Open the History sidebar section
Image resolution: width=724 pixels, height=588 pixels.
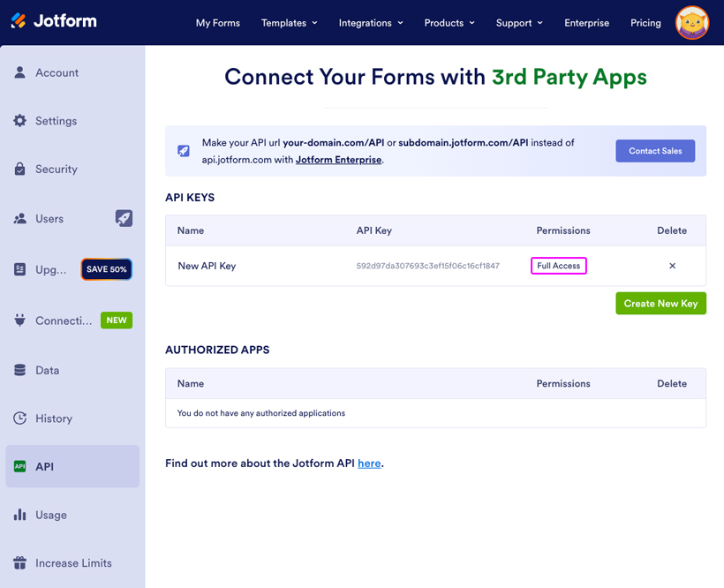point(72,418)
